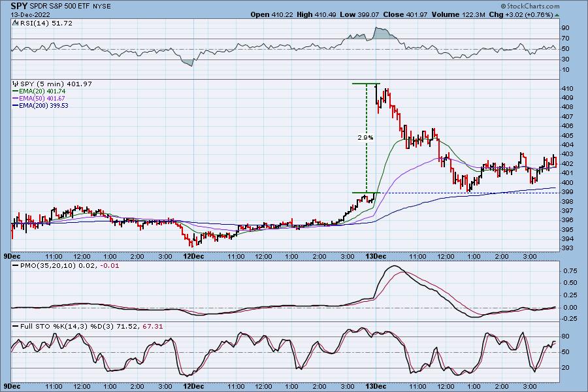Screen dimensions: 588x392
Task: Click the 0.00 level on PMO axis
Action: click(x=570, y=308)
